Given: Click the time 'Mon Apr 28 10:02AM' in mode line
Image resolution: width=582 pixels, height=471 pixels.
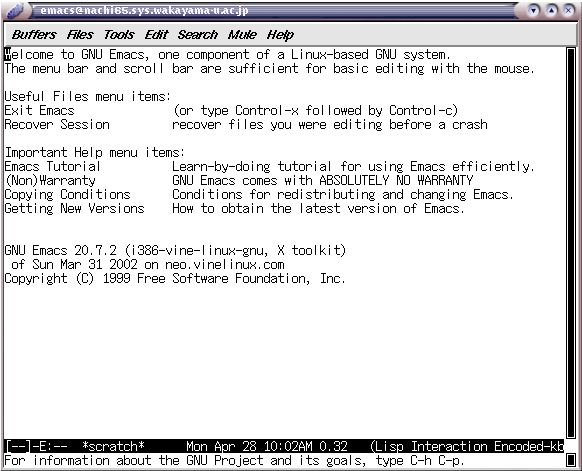Looking at the screenshot, I should pyautogui.click(x=249, y=446).
